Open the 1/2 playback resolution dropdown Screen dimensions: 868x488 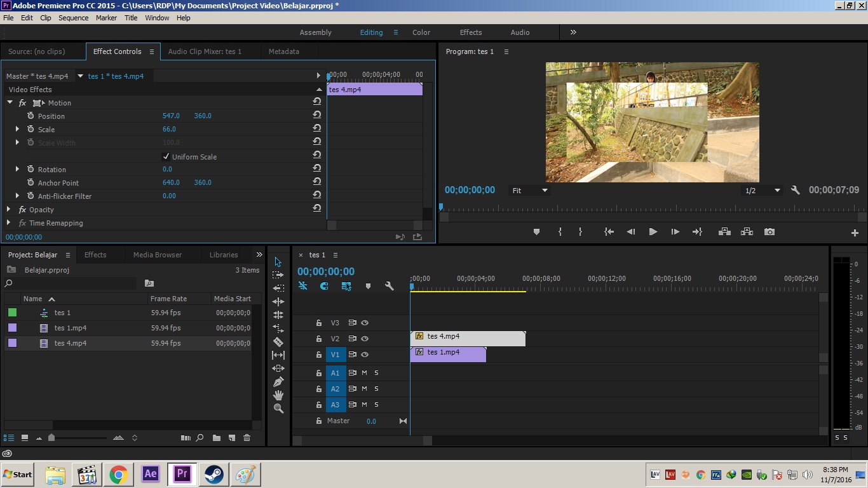tap(762, 191)
